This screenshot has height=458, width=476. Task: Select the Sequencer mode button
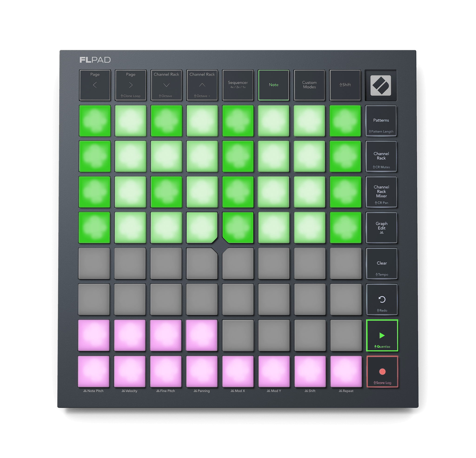238,85
